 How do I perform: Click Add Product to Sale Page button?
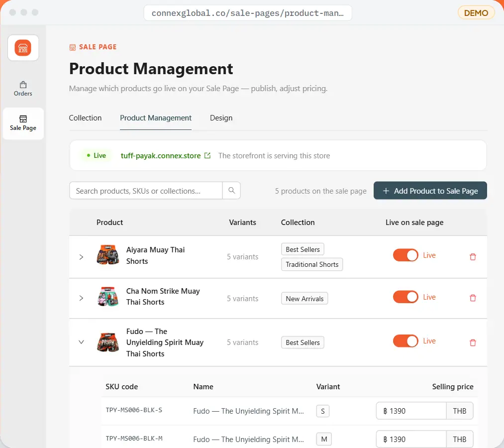coord(430,191)
